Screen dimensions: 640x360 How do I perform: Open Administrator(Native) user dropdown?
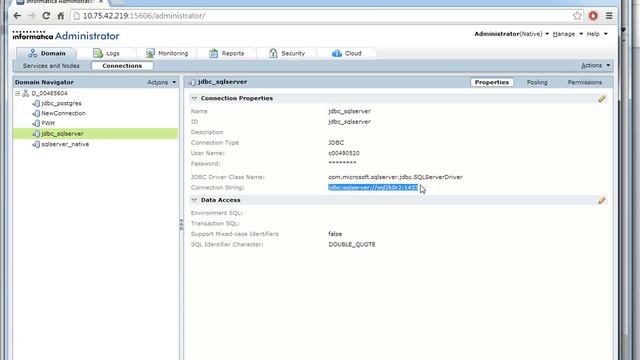click(511, 34)
